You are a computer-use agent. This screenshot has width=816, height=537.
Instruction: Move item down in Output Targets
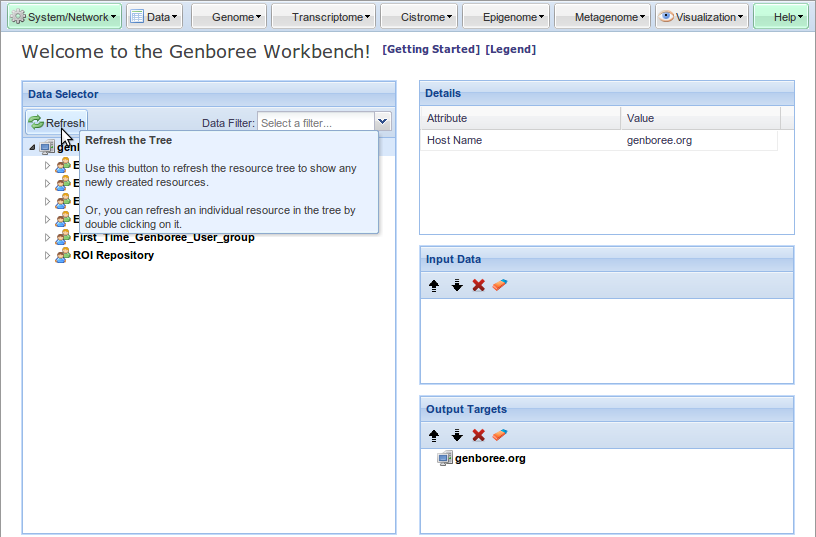[457, 435]
